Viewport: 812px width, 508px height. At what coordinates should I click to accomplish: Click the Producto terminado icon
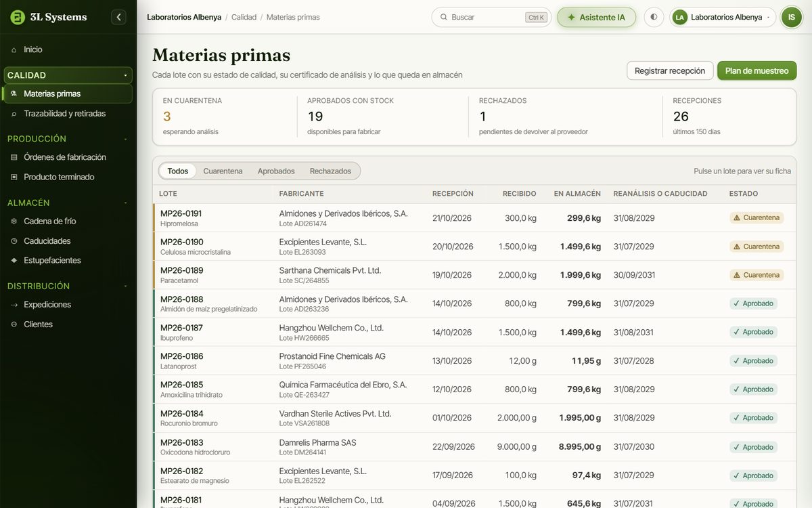14,177
